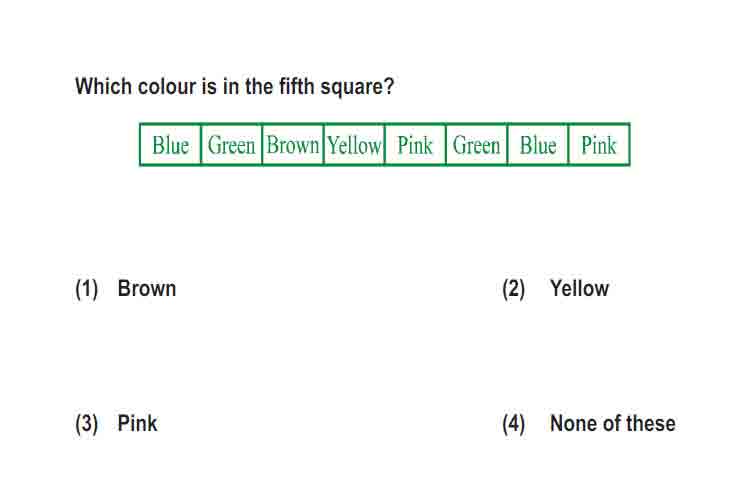Click the option number (2)

click(x=514, y=289)
